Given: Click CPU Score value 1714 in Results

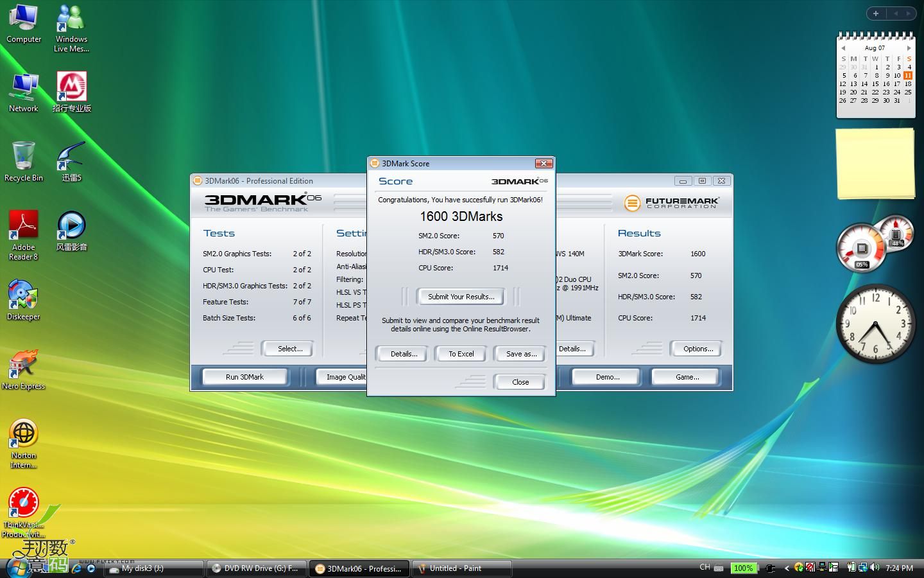Looking at the screenshot, I should pos(698,318).
